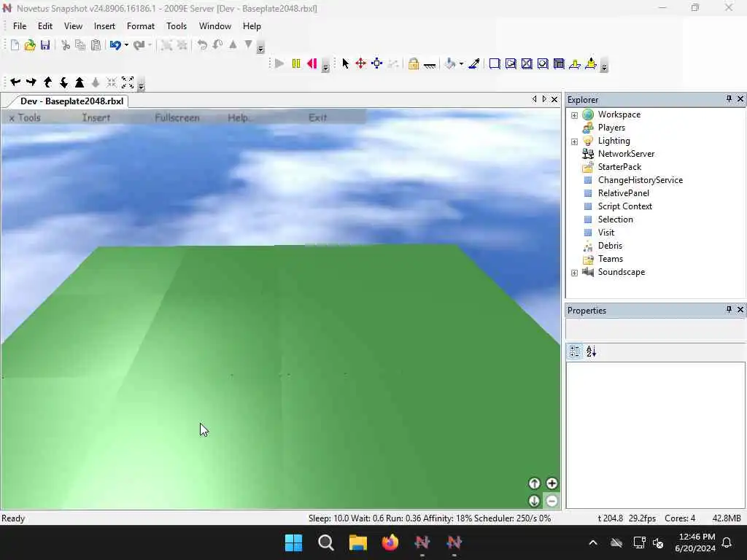Open the Format menu

click(141, 26)
